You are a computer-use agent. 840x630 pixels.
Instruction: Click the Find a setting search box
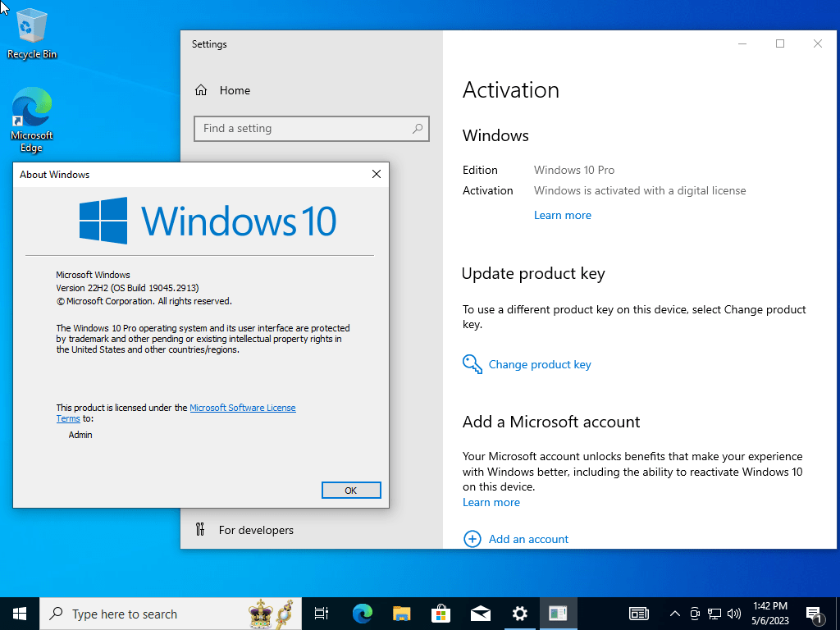pyautogui.click(x=311, y=129)
